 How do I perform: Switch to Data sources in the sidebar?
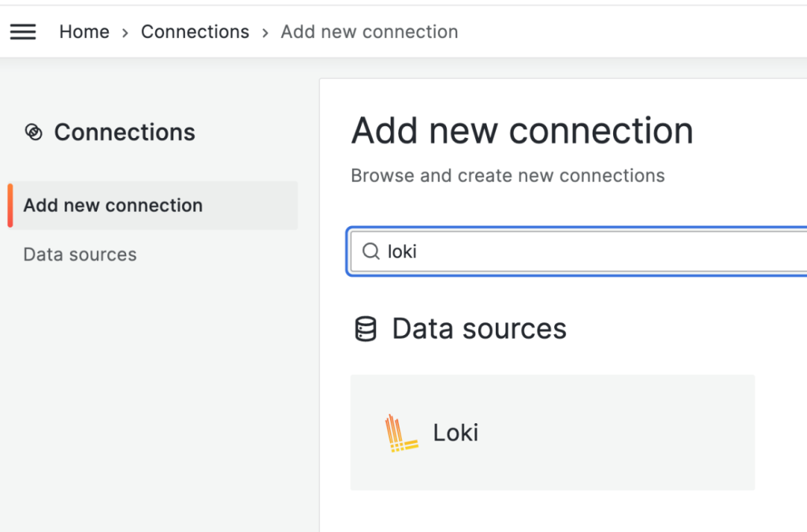click(x=80, y=255)
